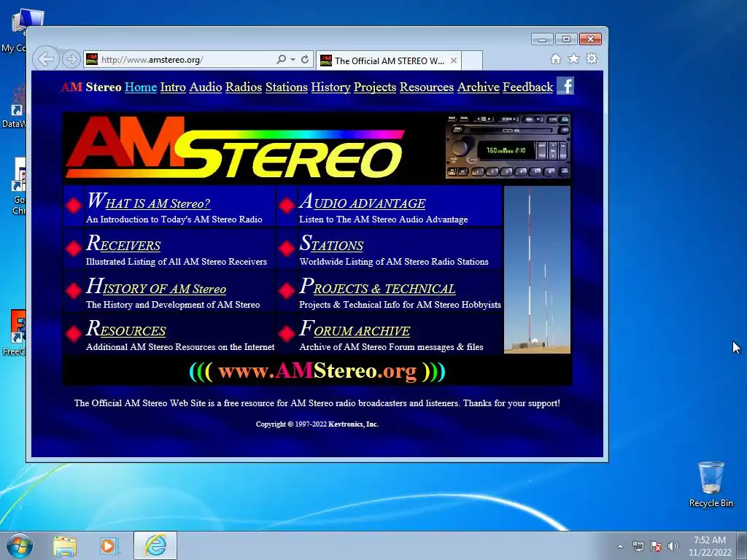Launch Windows Media Player from taskbar
The width and height of the screenshot is (747, 560).
[108, 545]
